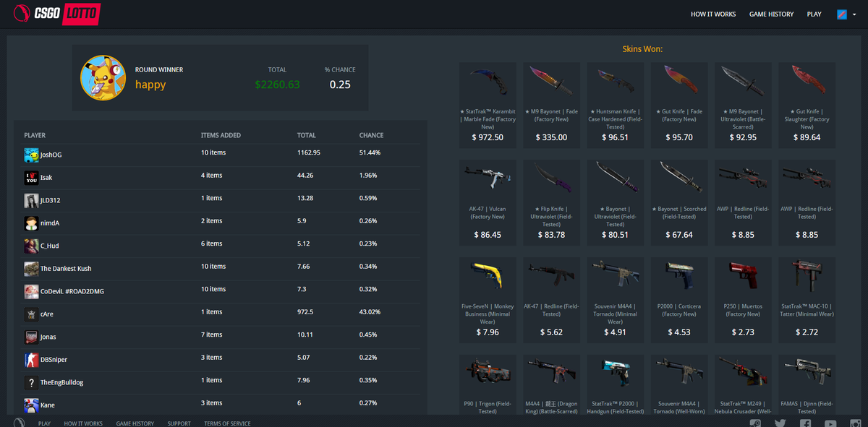Click the winner name happy
The height and width of the screenshot is (427, 868).
(150, 85)
